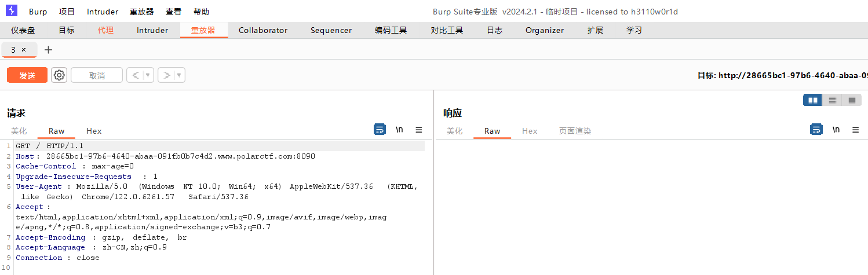Image resolution: width=868 pixels, height=275 pixels.
Task: Switch to the 日志 tab
Action: coord(494,30)
